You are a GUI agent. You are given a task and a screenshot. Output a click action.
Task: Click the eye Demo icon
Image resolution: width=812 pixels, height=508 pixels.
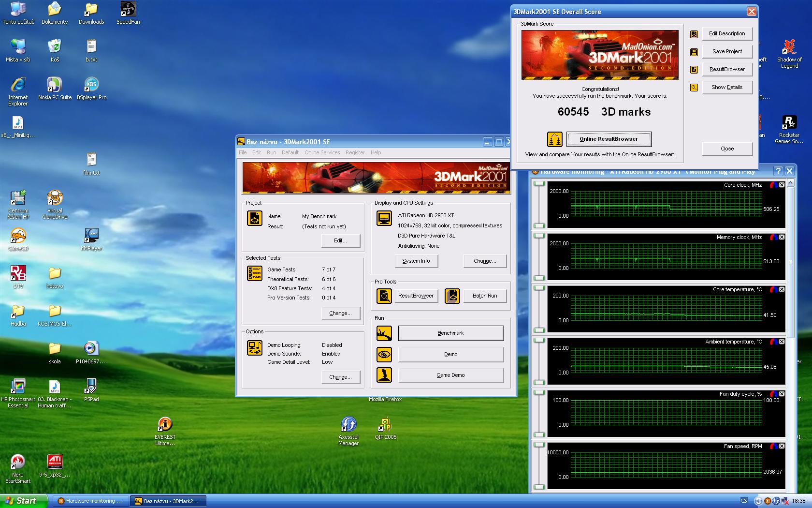(384, 354)
